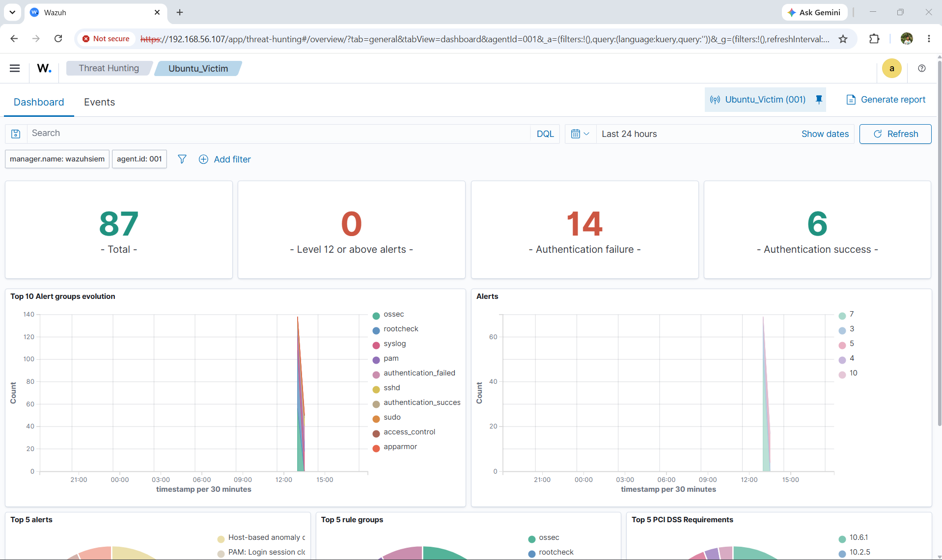Toggle level 4 in Alerts legend
942x560 pixels.
coord(851,358)
